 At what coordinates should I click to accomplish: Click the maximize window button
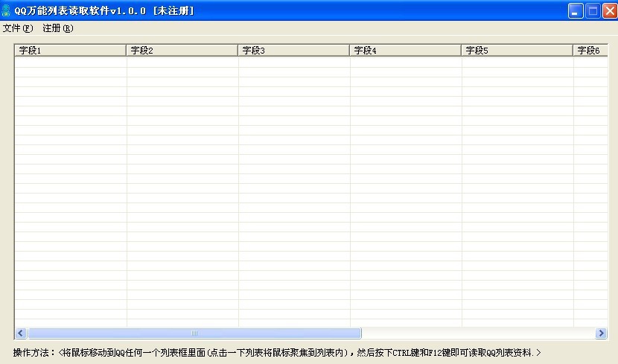(593, 11)
